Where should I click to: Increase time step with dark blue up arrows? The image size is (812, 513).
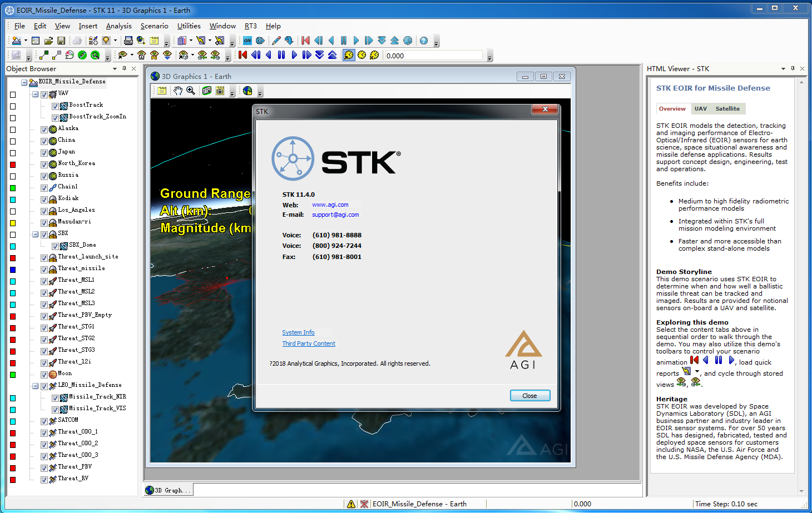[x=332, y=55]
